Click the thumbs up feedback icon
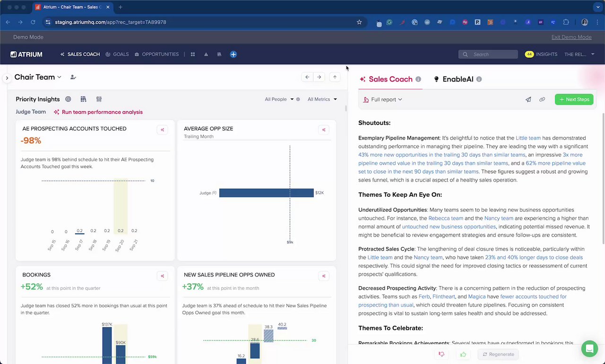 (463, 354)
